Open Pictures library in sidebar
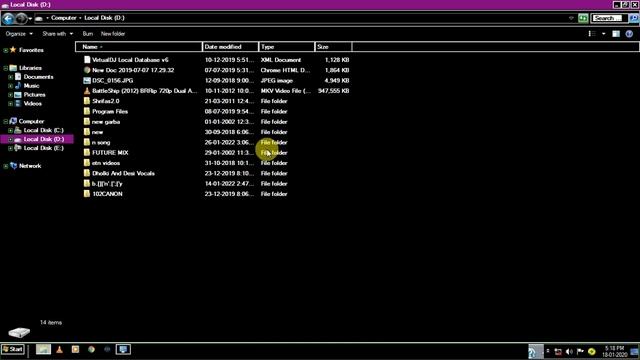 pos(34,95)
